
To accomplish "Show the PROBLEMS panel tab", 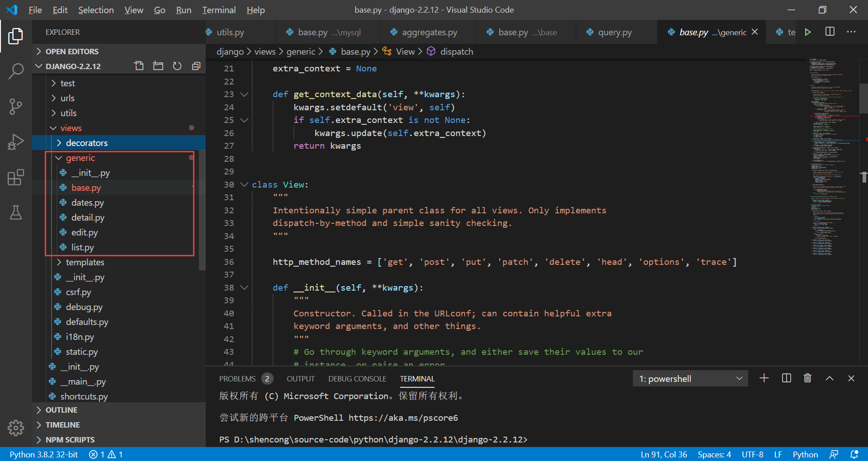I will click(x=246, y=379).
